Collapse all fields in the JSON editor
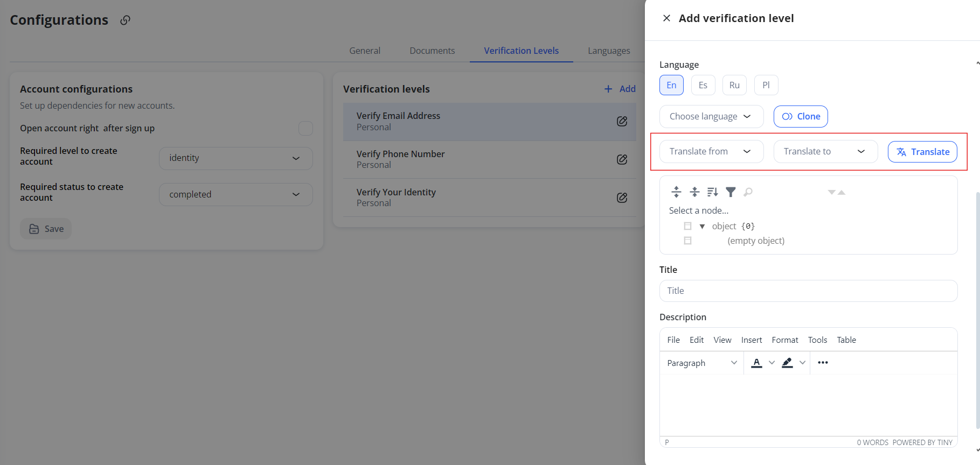This screenshot has height=465, width=980. [694, 192]
